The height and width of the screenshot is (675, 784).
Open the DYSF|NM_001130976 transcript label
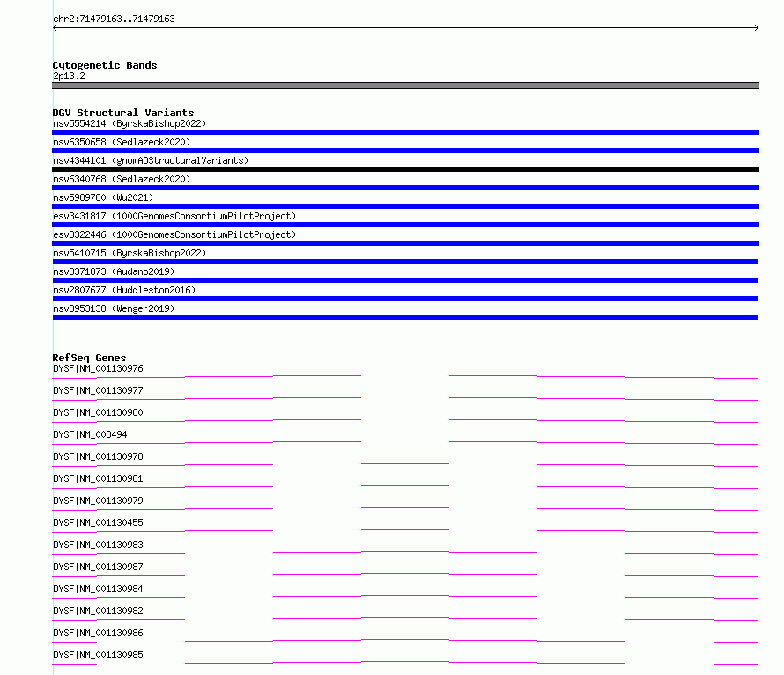pos(98,368)
